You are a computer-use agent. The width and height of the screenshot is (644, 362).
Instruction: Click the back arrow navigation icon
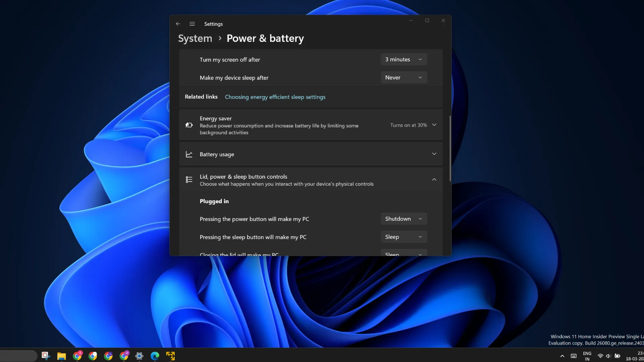point(177,23)
